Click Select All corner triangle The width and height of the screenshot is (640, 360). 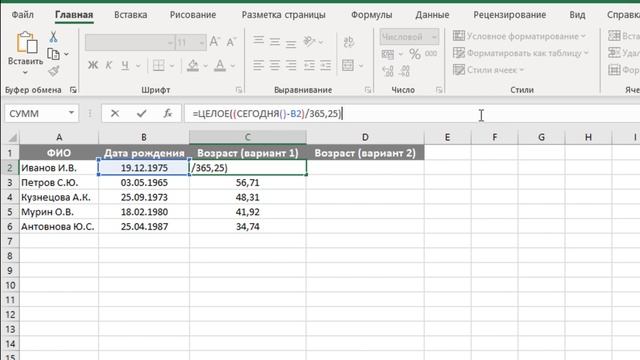12,138
